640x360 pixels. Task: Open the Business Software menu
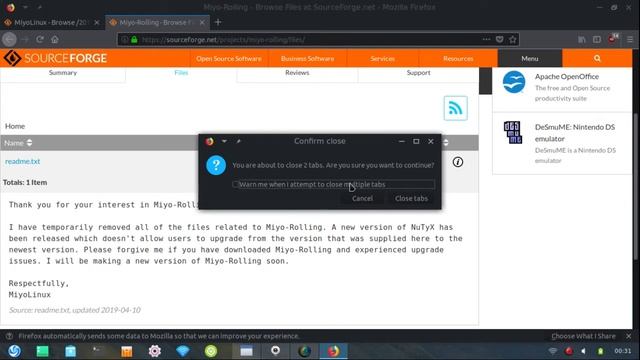tap(307, 58)
